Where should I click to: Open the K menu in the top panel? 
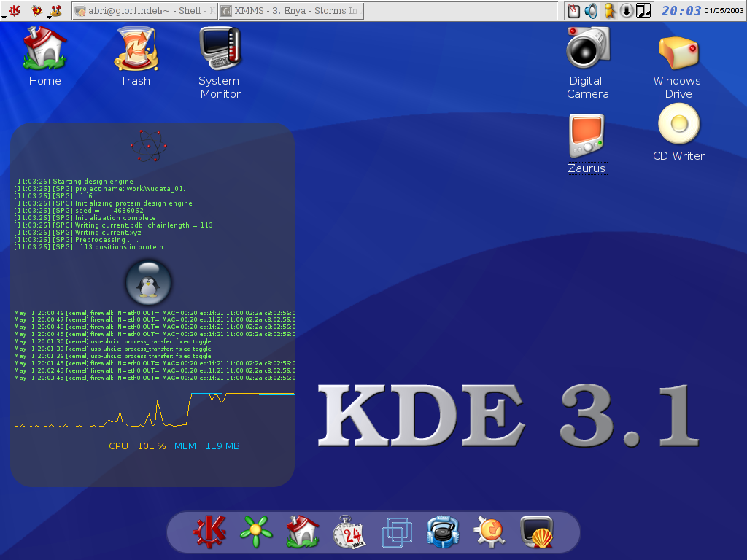[15, 10]
